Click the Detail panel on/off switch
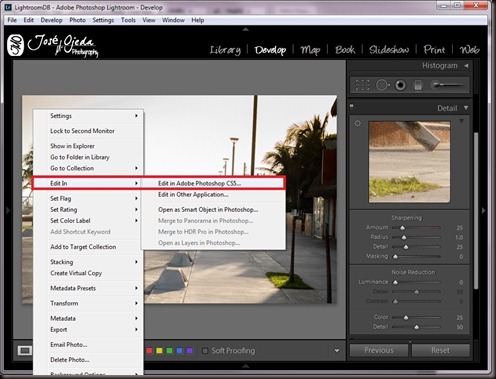The height and width of the screenshot is (379, 496). pos(351,107)
